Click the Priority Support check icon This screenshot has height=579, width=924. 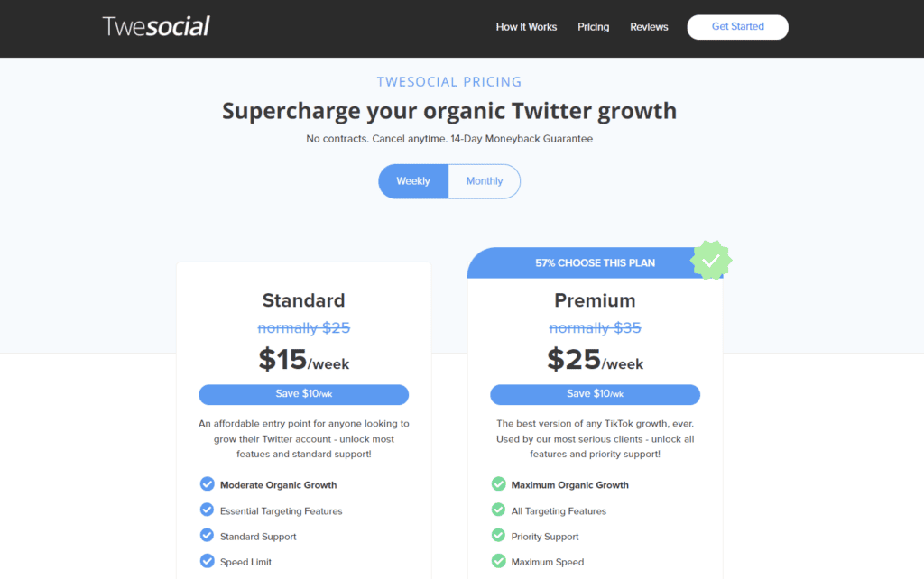tap(498, 536)
